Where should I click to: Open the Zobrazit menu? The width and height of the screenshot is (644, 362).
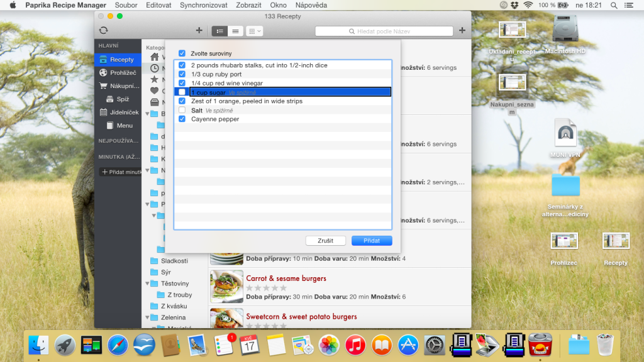coord(248,5)
